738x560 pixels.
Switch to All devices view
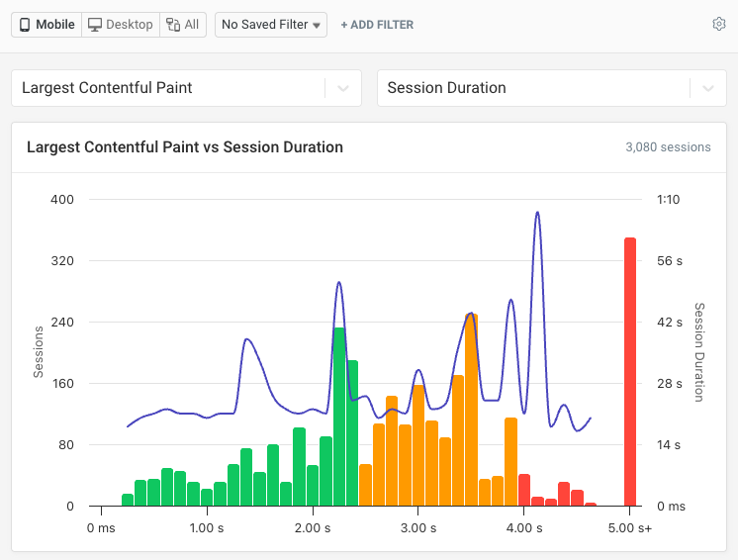183,25
